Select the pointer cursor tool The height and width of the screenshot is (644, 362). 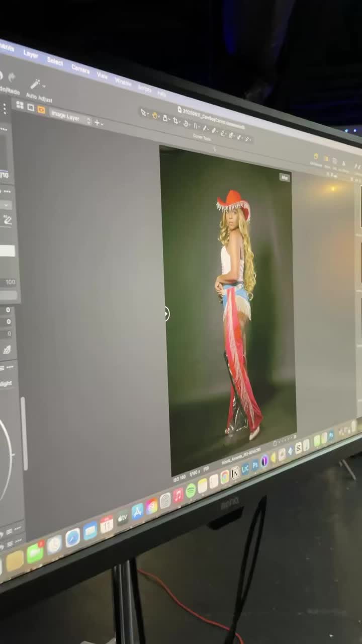pyautogui.click(x=143, y=113)
